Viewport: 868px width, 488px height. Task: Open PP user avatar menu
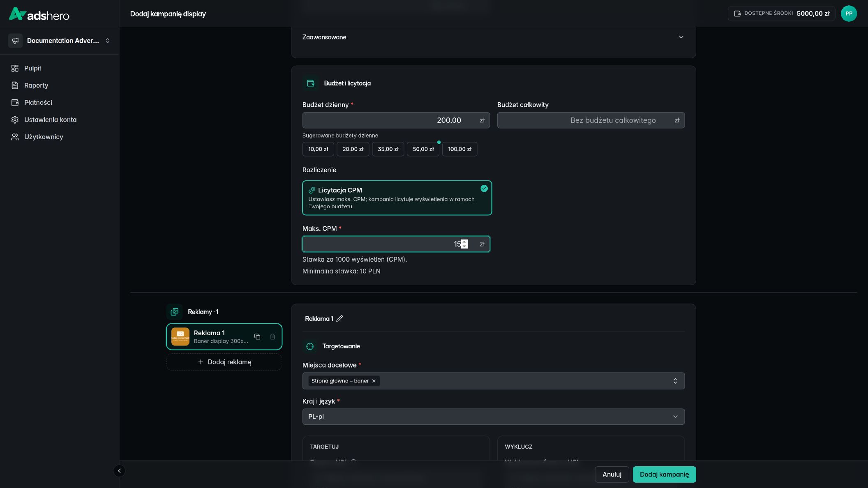tap(849, 14)
